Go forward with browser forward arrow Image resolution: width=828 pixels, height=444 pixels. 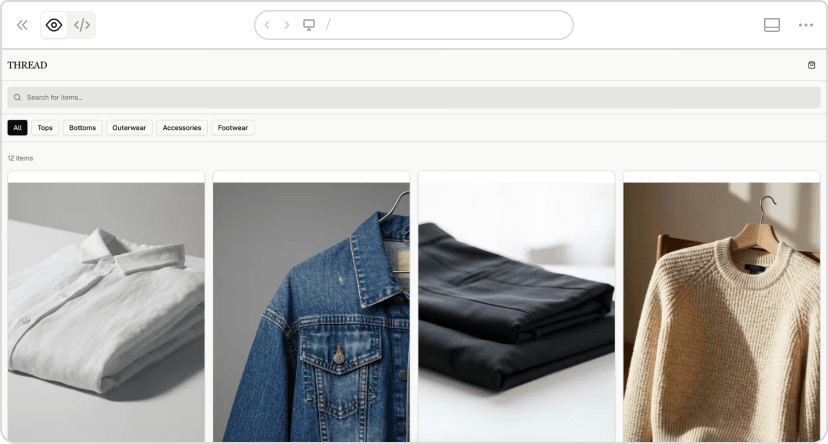[287, 25]
